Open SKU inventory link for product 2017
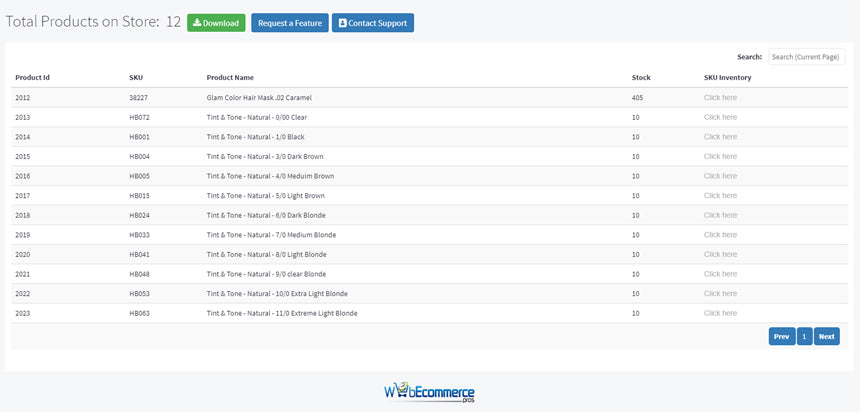Viewport: 860px width, 412px height. coord(720,196)
